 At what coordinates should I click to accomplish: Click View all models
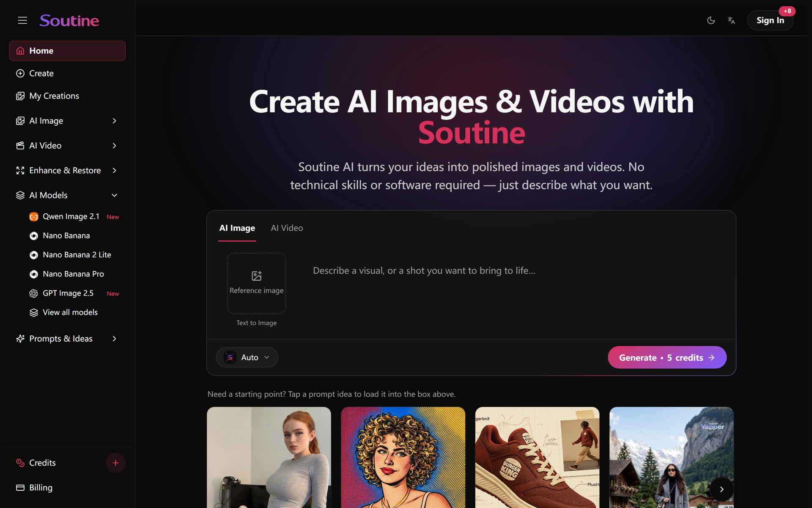pos(74,312)
